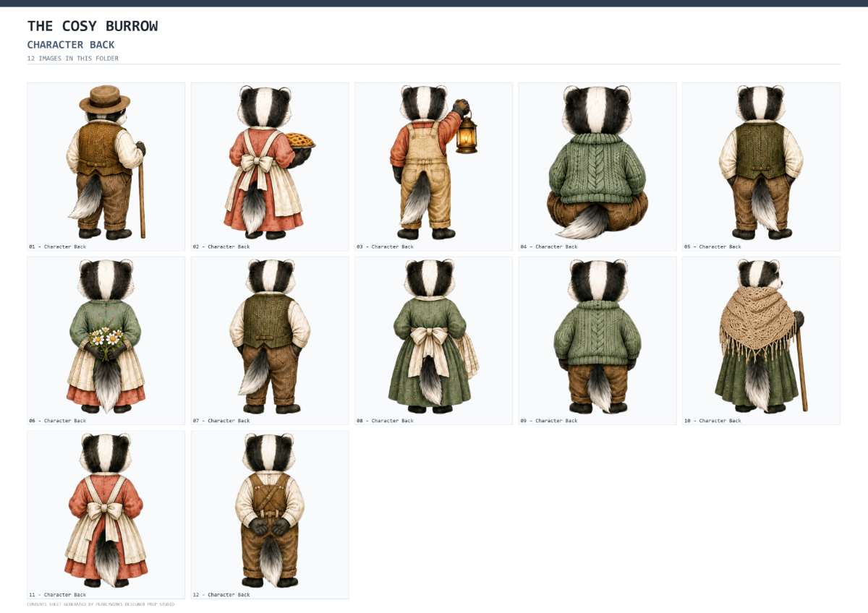
Task: Click caption '07 - Character Back'
Action: (x=221, y=421)
